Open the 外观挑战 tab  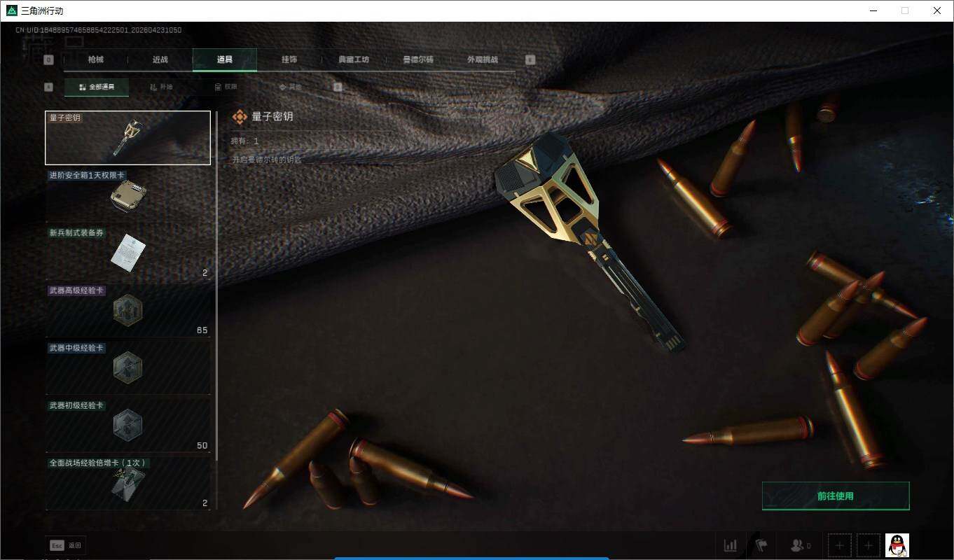pos(483,59)
